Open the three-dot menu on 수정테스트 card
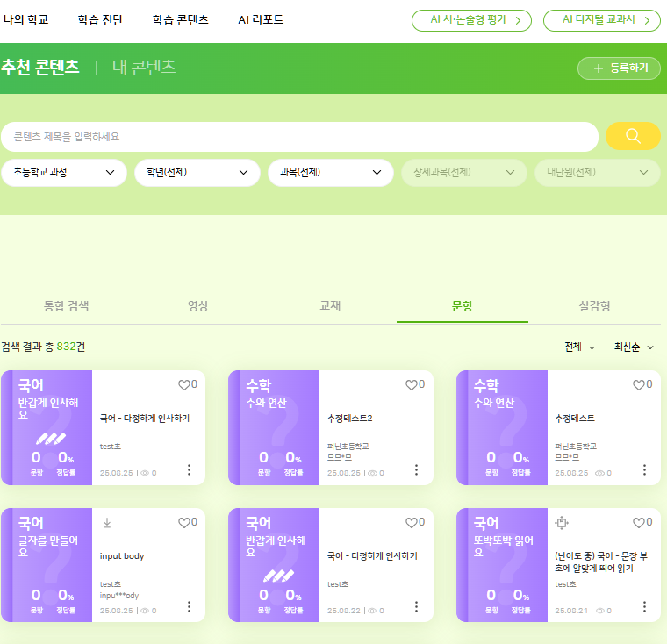 click(x=644, y=470)
